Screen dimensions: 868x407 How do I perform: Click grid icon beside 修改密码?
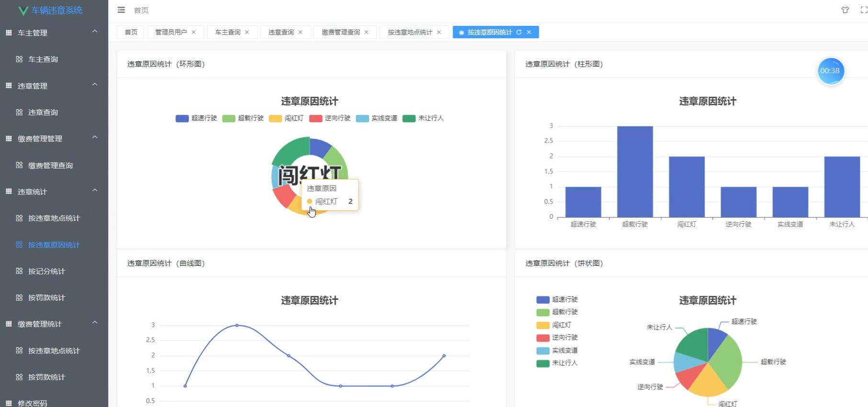[9, 403]
